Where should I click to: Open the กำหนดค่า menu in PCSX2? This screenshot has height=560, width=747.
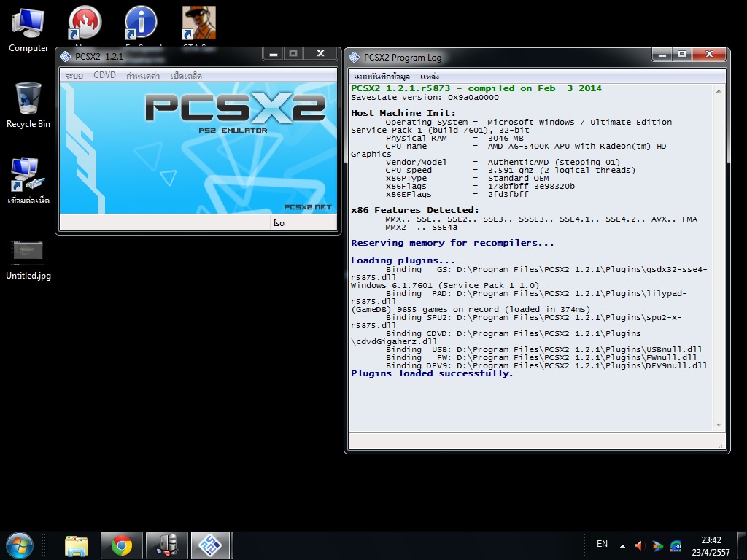(x=143, y=76)
